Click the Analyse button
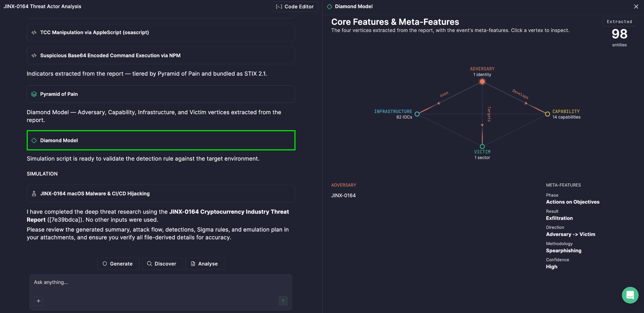This screenshot has width=644, height=313. (x=204, y=264)
